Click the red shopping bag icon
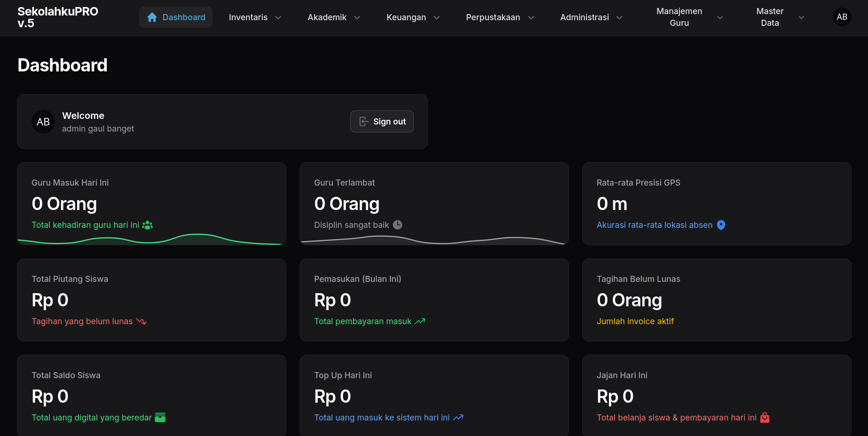This screenshot has width=868, height=436. coord(765,418)
